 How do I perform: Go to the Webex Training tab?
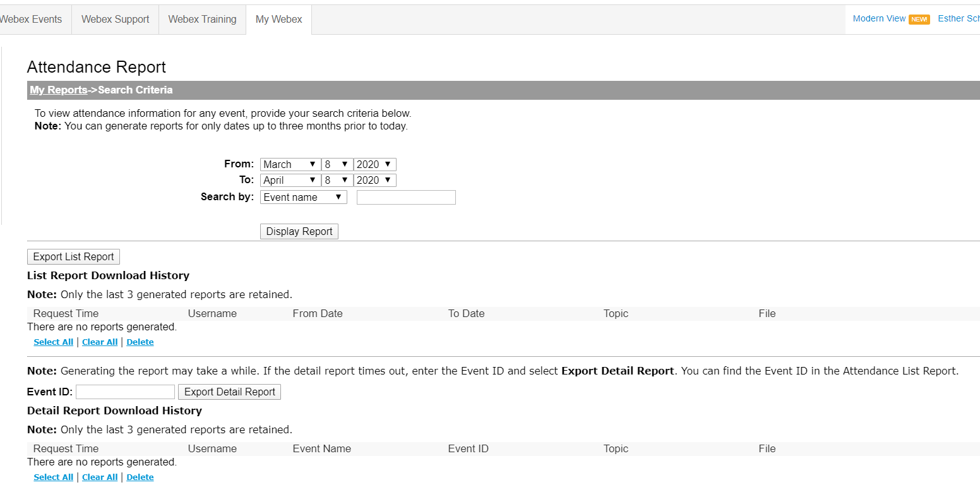tap(202, 20)
